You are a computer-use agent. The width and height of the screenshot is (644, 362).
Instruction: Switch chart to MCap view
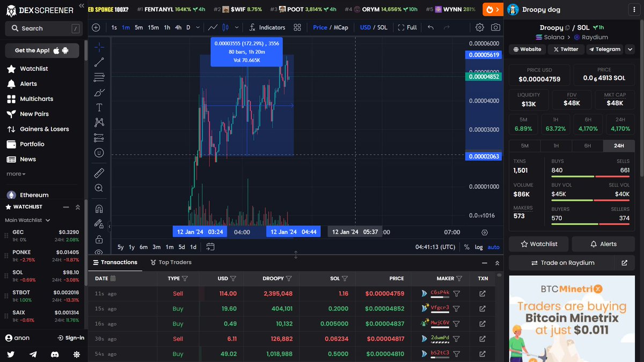(x=341, y=27)
